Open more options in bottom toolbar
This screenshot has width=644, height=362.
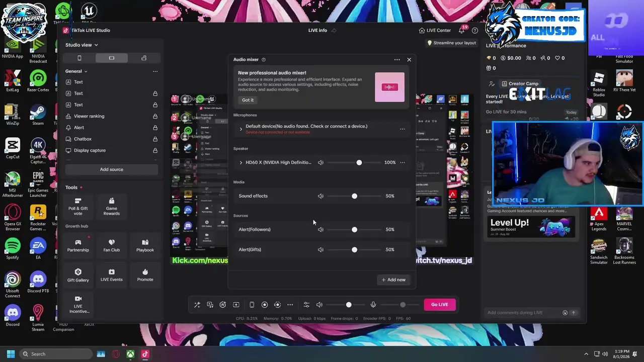[x=290, y=305]
